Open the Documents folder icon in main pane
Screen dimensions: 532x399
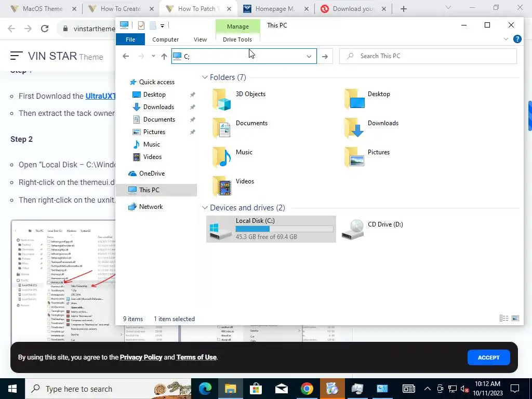click(x=221, y=128)
